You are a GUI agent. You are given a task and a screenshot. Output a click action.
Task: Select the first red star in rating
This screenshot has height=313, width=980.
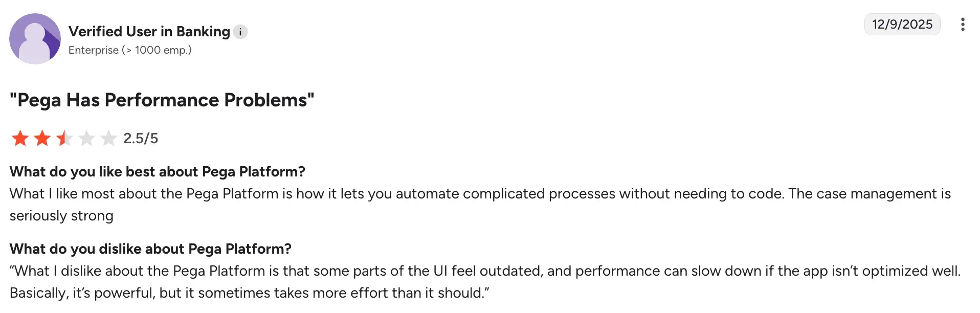click(19, 138)
